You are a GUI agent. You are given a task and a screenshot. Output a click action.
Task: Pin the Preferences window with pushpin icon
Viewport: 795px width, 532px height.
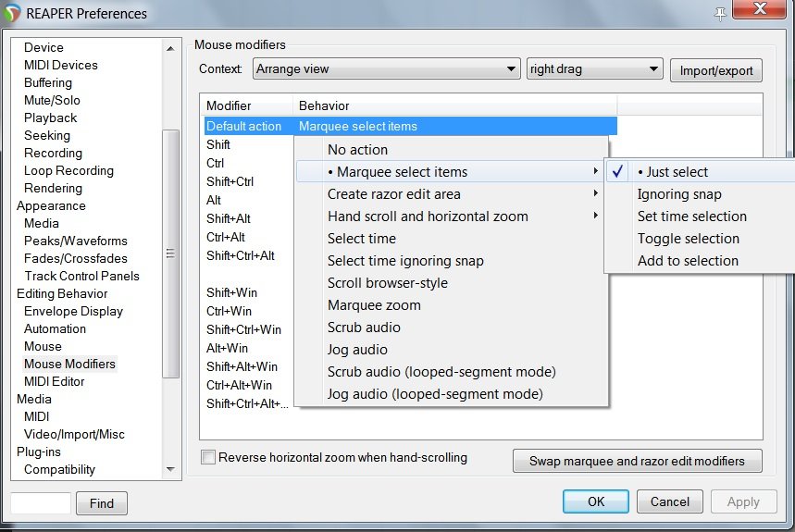coord(720,14)
